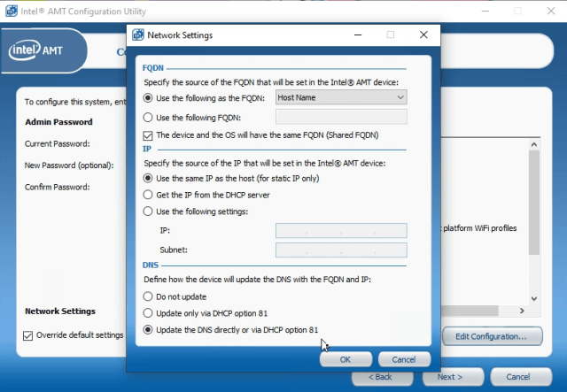This screenshot has width=567, height=392.
Task: Choose the 'Do not update' DNS option
Action: pyautogui.click(x=148, y=296)
